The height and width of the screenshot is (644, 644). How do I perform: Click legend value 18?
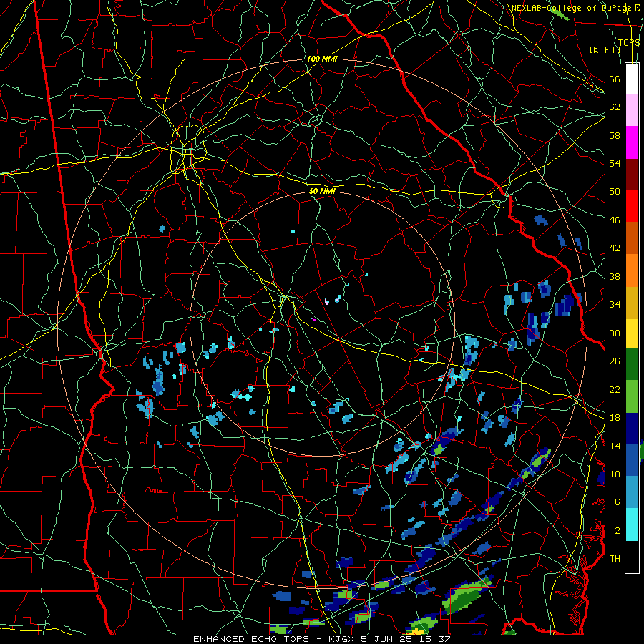(615, 418)
